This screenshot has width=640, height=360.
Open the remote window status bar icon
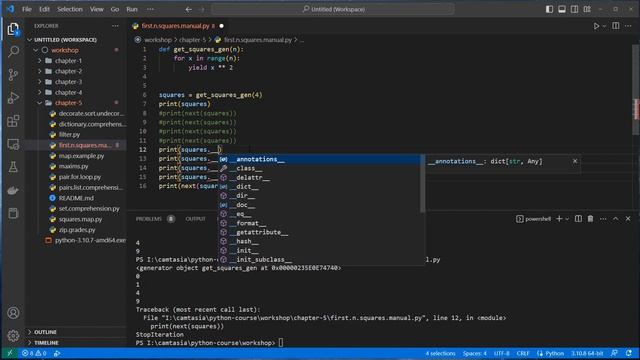tap(10, 353)
